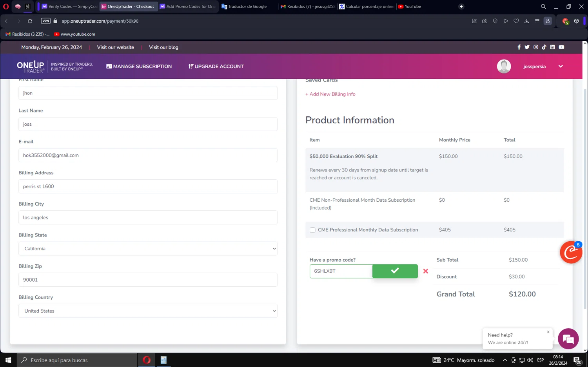Click the E-mail input field
Screen dimensions: 588x367
tap(148, 155)
